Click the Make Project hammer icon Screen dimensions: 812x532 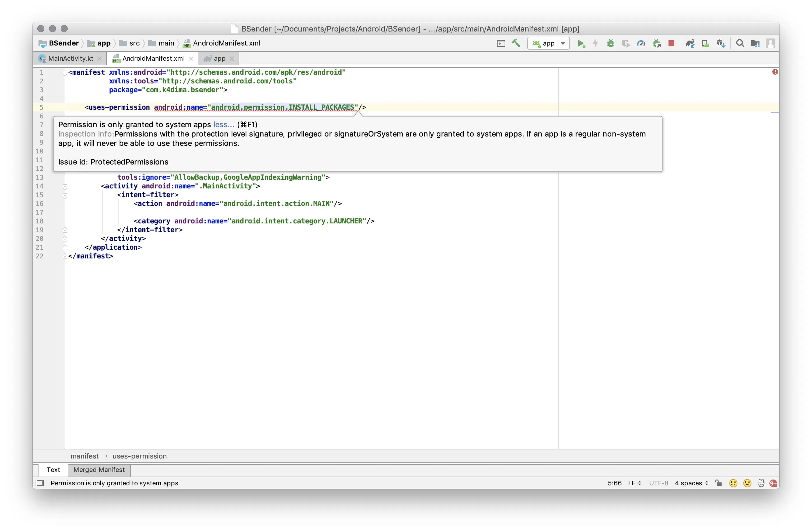pyautogui.click(x=516, y=43)
